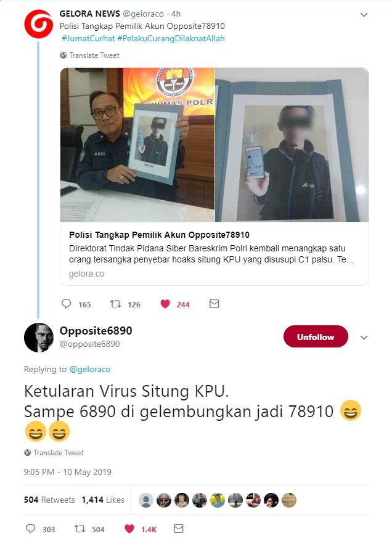Click the reply icon under the Gelora News tweet
The height and width of the screenshot is (552, 392).
point(66,304)
